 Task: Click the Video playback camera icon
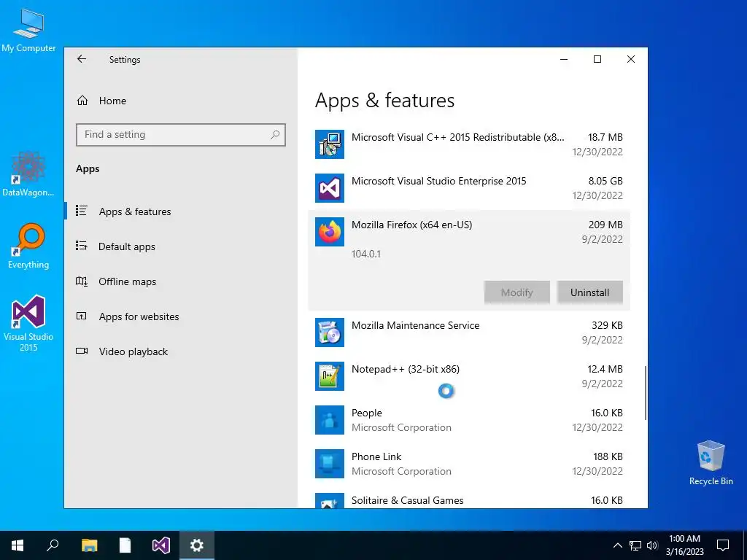click(x=82, y=351)
